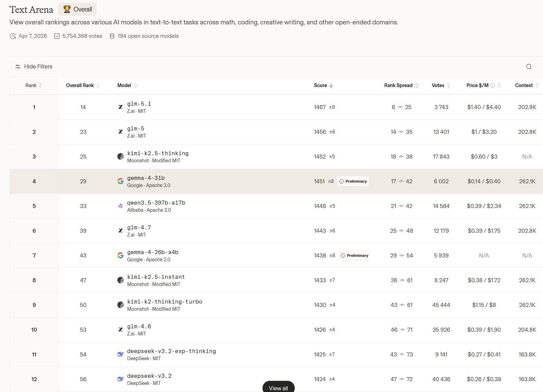Open the kimi-k2-thinking-turbo model link
Screen dimensions: 543x392
coord(164,302)
